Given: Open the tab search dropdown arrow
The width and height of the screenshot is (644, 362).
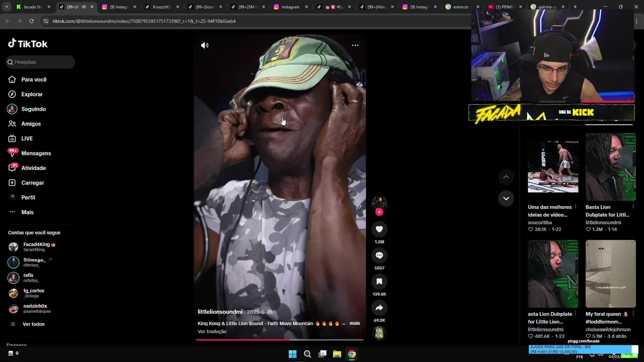Looking at the screenshot, I should (7, 7).
